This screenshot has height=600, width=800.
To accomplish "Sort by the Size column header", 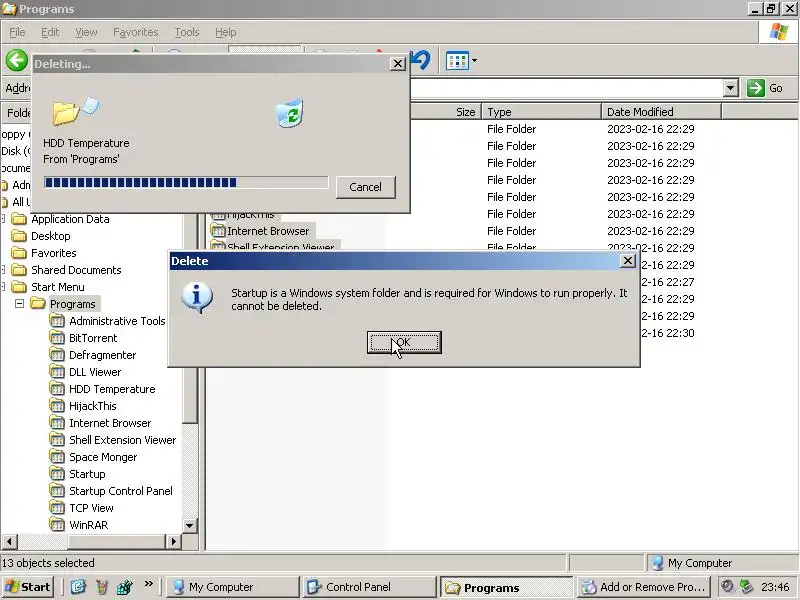I will (x=445, y=112).
